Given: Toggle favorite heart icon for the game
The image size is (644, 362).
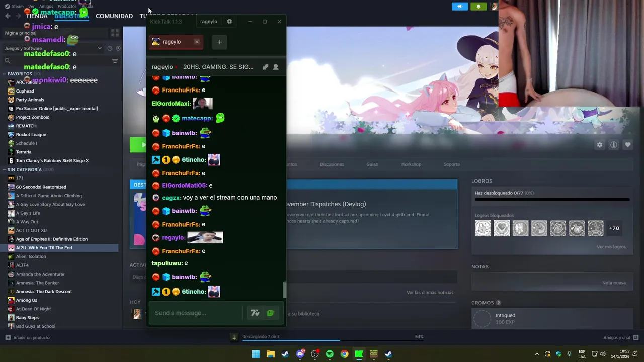Looking at the screenshot, I should pos(628,145).
